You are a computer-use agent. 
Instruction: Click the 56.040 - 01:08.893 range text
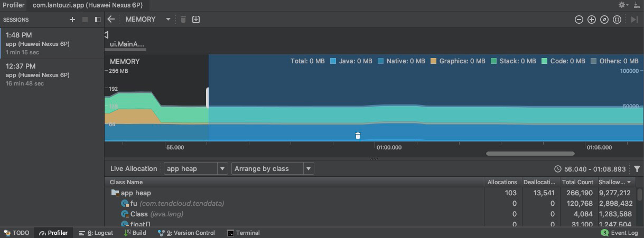(595, 169)
